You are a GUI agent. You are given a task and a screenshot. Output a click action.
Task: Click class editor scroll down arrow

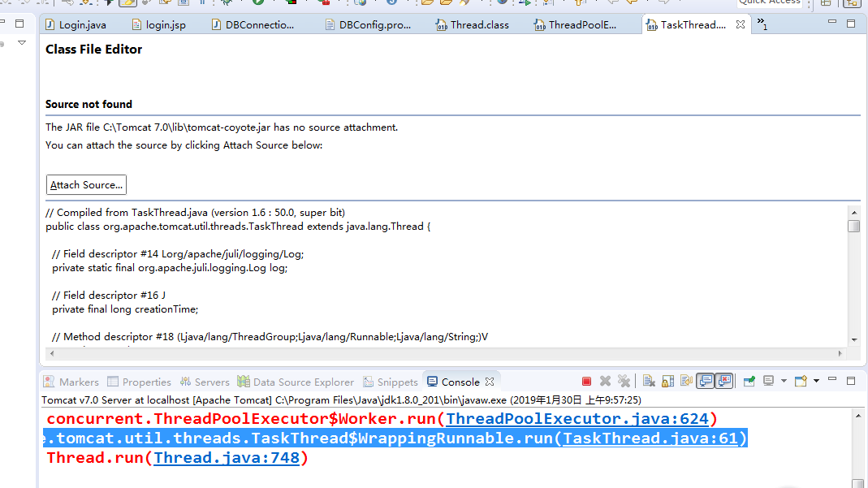[x=854, y=339]
